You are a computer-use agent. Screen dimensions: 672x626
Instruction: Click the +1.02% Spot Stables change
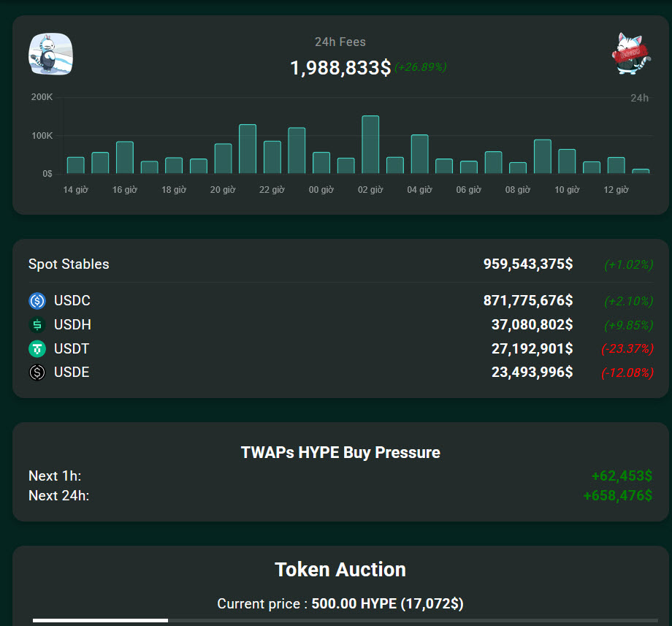coord(629,265)
